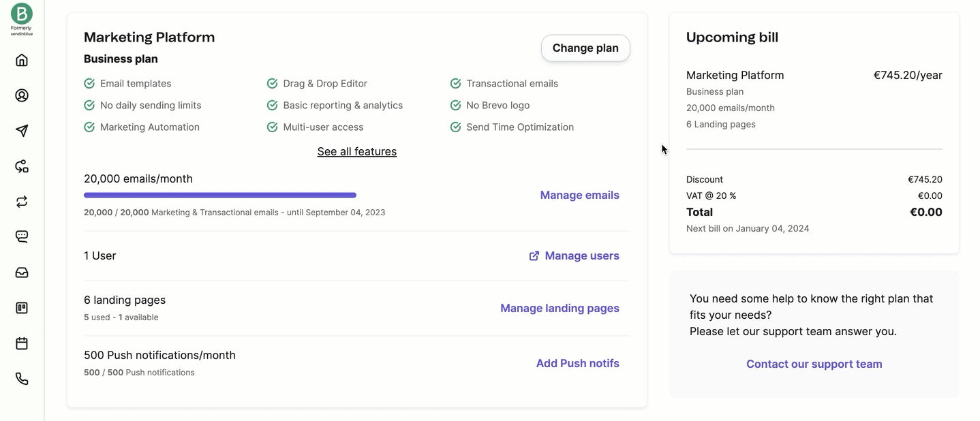
Task: Open the Home icon in sidebar
Action: tap(22, 60)
